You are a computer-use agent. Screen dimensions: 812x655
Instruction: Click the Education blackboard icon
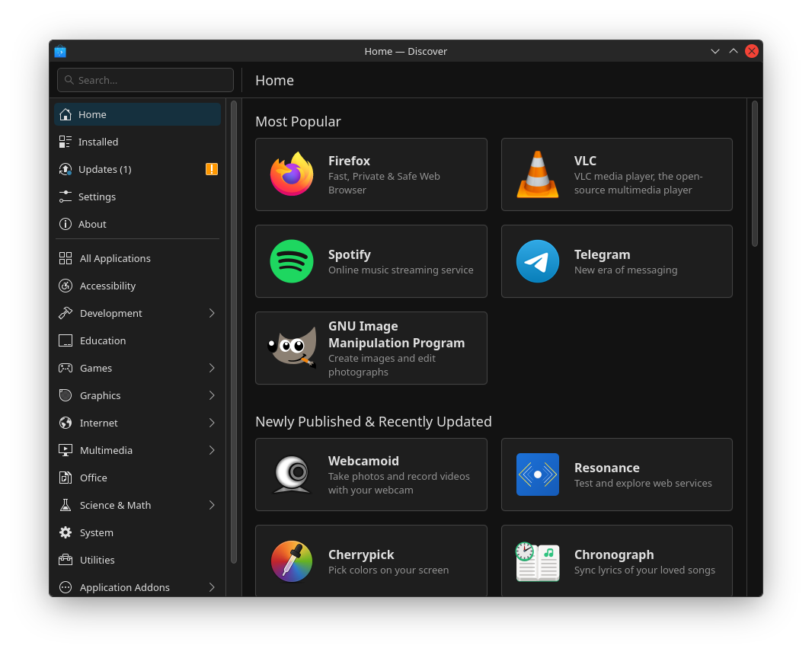[x=66, y=340]
